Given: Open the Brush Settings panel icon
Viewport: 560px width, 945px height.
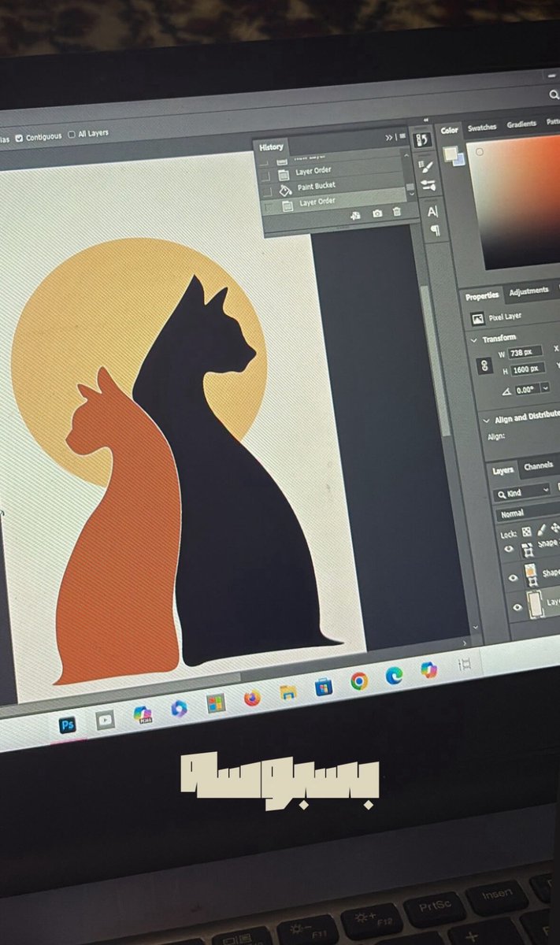Looking at the screenshot, I should [x=427, y=166].
